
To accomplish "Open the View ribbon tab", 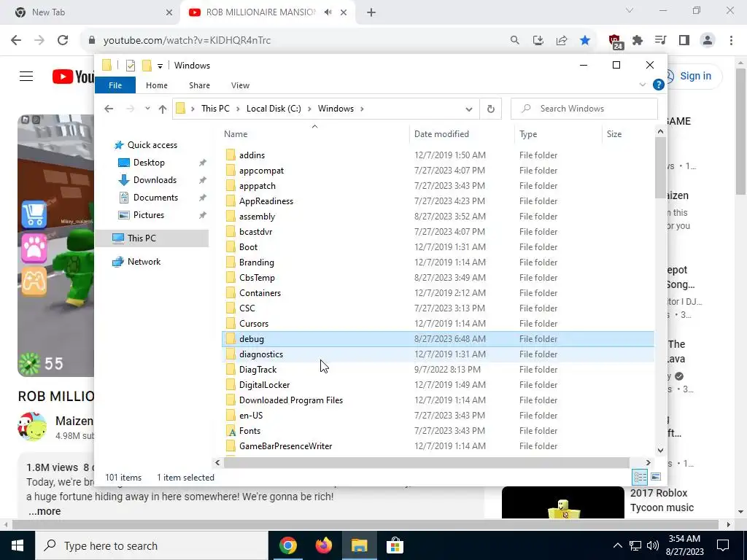I will (240, 85).
